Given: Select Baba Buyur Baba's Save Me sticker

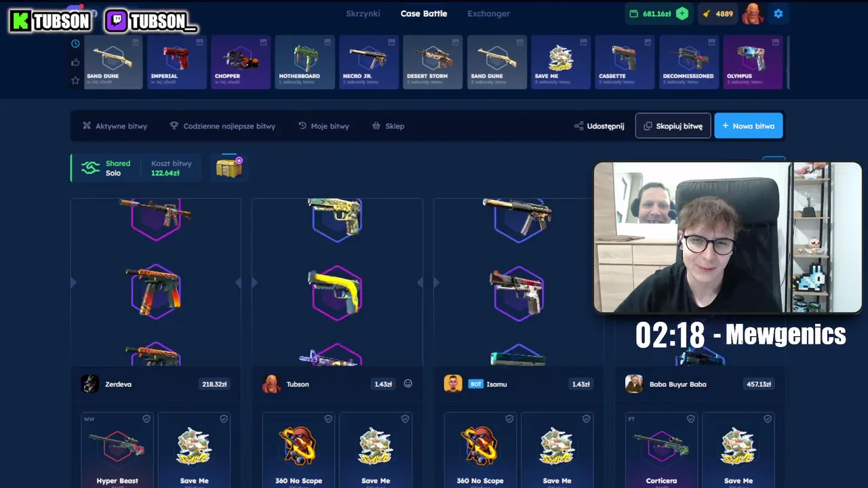Looking at the screenshot, I should click(x=738, y=450).
